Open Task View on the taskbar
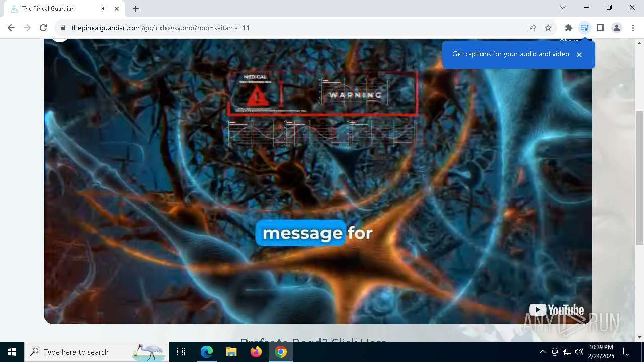Viewport: 644px width, 362px height. pyautogui.click(x=181, y=352)
